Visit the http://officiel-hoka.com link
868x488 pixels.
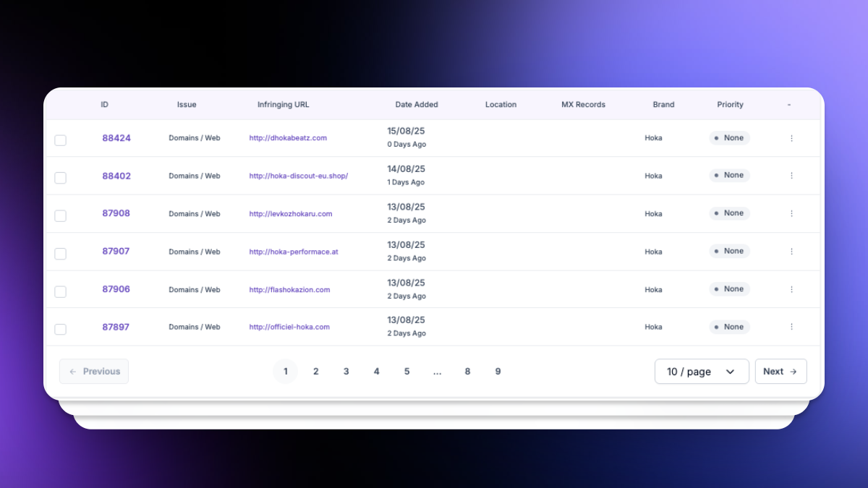pos(289,328)
